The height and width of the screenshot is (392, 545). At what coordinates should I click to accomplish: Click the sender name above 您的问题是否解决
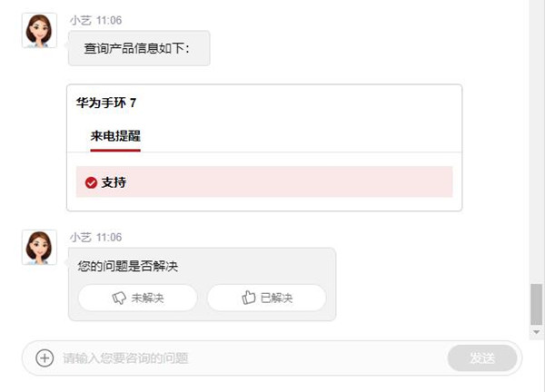(80, 237)
